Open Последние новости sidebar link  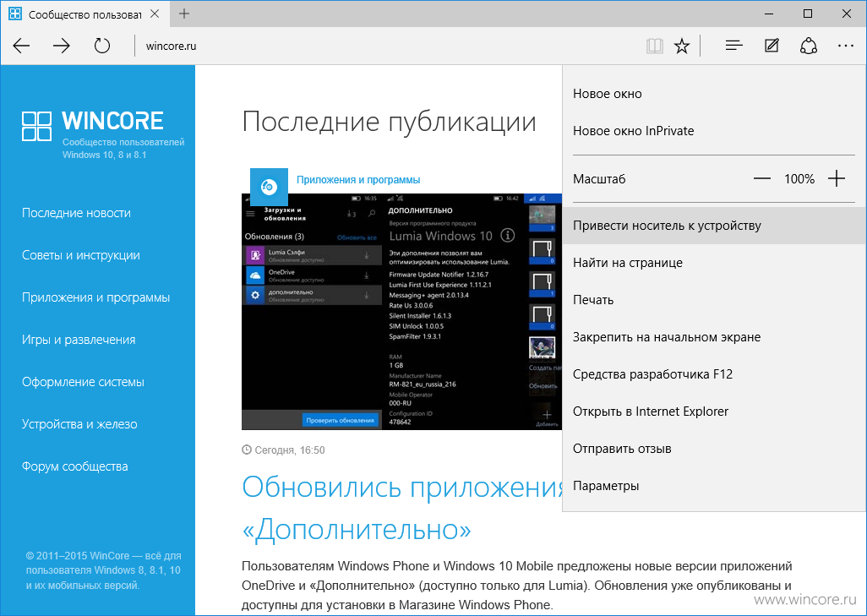[x=76, y=213]
